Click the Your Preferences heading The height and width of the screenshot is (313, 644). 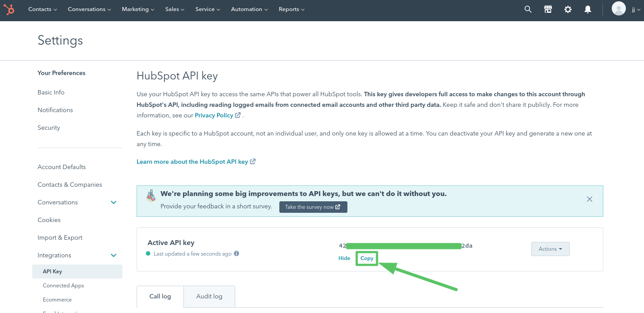tap(61, 73)
